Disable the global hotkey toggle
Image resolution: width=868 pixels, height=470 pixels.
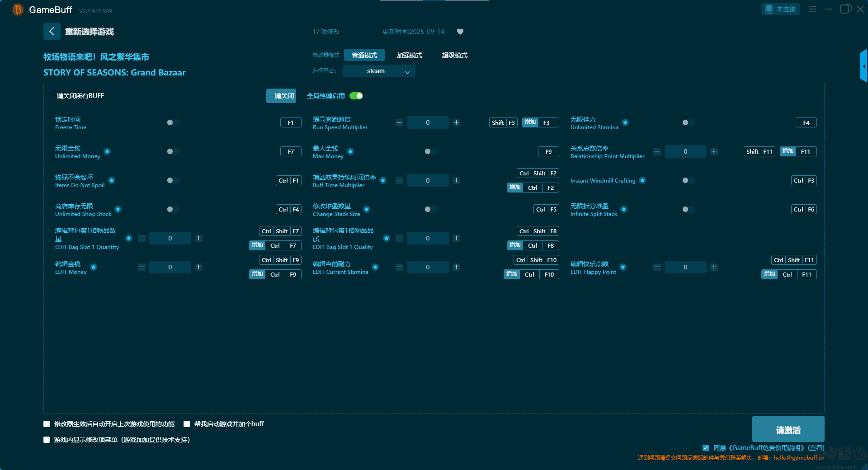pyautogui.click(x=356, y=96)
